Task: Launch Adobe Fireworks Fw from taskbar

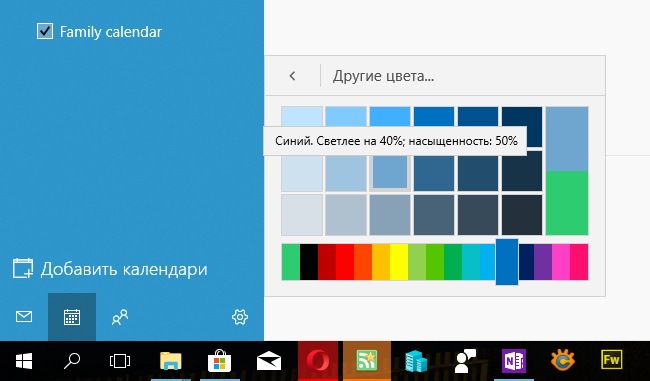Action: [x=612, y=360]
